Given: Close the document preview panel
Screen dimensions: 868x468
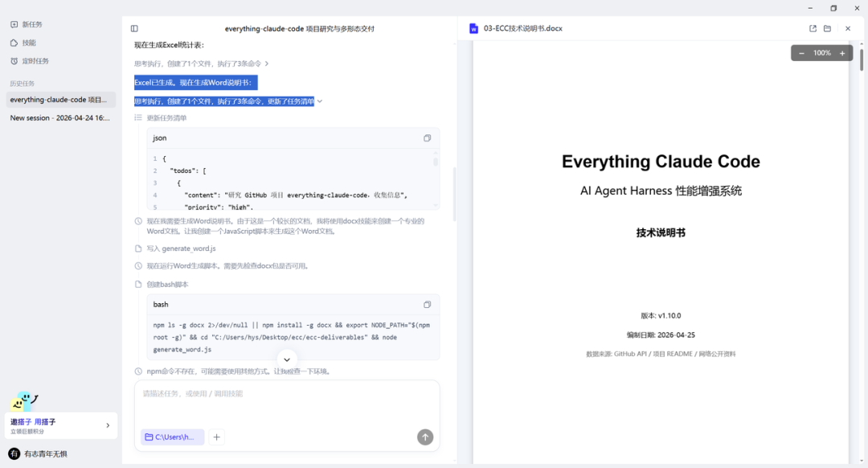Looking at the screenshot, I should click(848, 29).
